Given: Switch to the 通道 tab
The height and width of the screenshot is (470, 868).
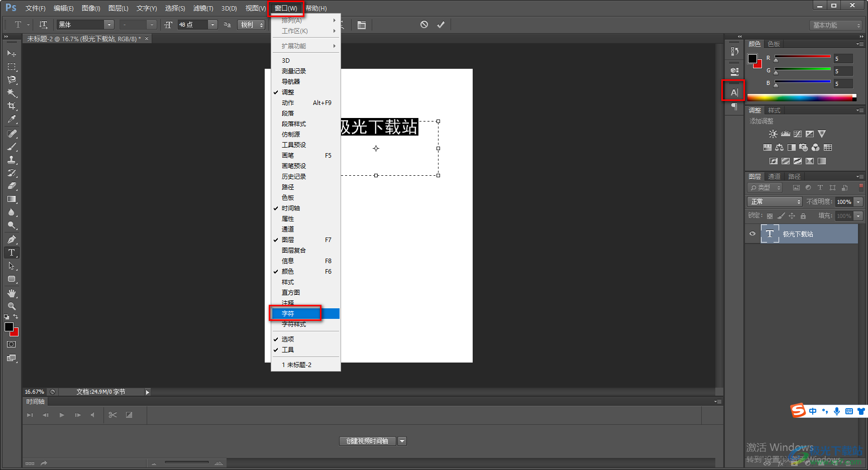Looking at the screenshot, I should point(774,176).
